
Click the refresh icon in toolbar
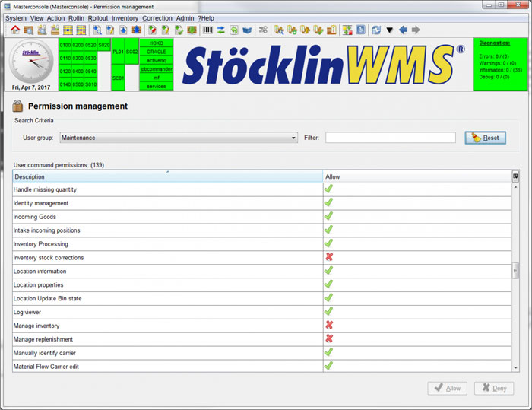click(376, 30)
